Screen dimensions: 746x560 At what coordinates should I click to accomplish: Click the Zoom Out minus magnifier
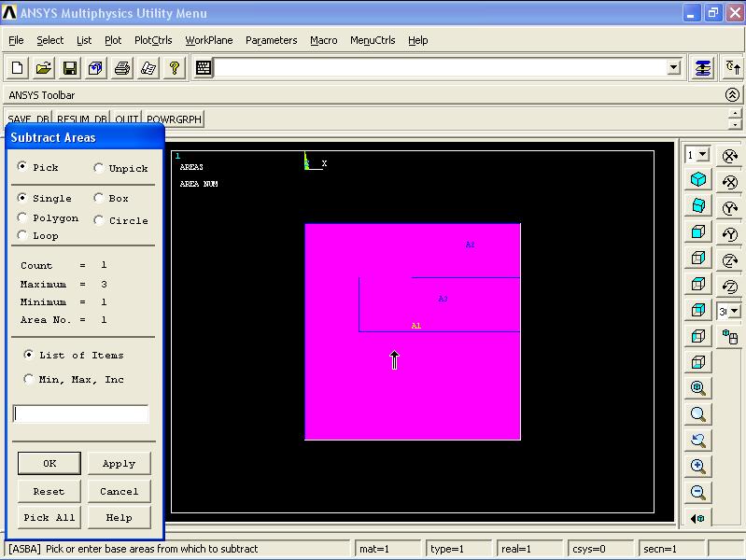coord(698,493)
